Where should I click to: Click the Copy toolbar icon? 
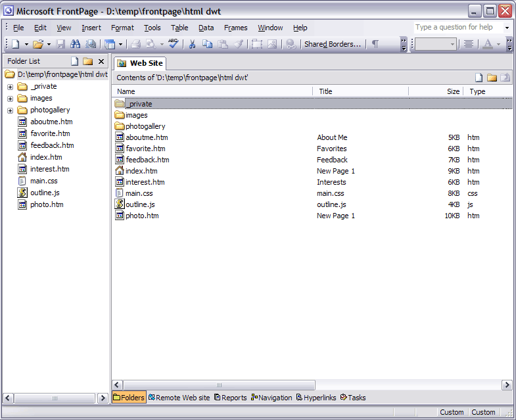coord(207,44)
